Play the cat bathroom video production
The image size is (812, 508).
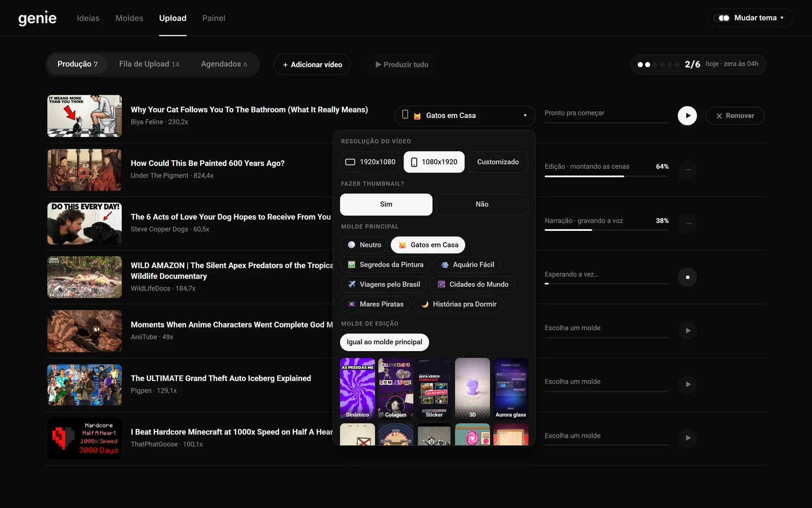tap(687, 116)
